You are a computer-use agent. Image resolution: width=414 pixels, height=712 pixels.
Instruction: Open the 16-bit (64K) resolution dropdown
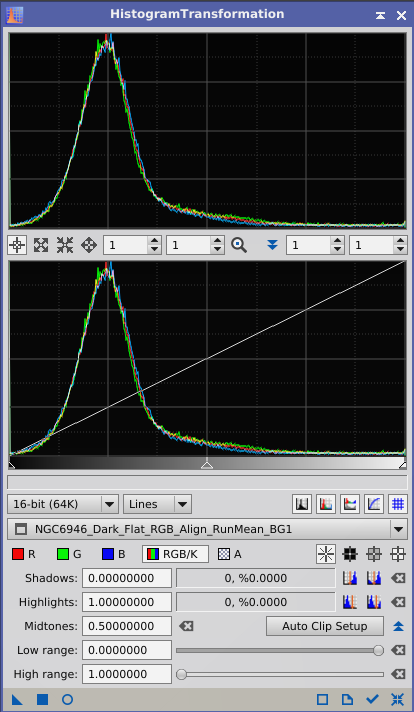pyautogui.click(x=63, y=504)
